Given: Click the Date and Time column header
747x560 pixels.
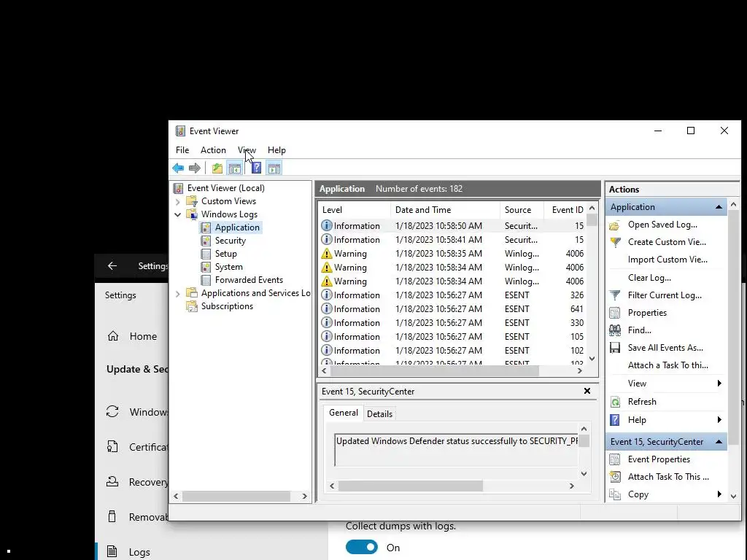Looking at the screenshot, I should coord(445,210).
